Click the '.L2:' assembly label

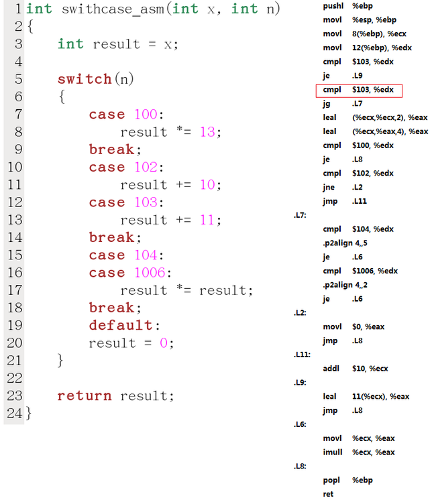point(300,313)
